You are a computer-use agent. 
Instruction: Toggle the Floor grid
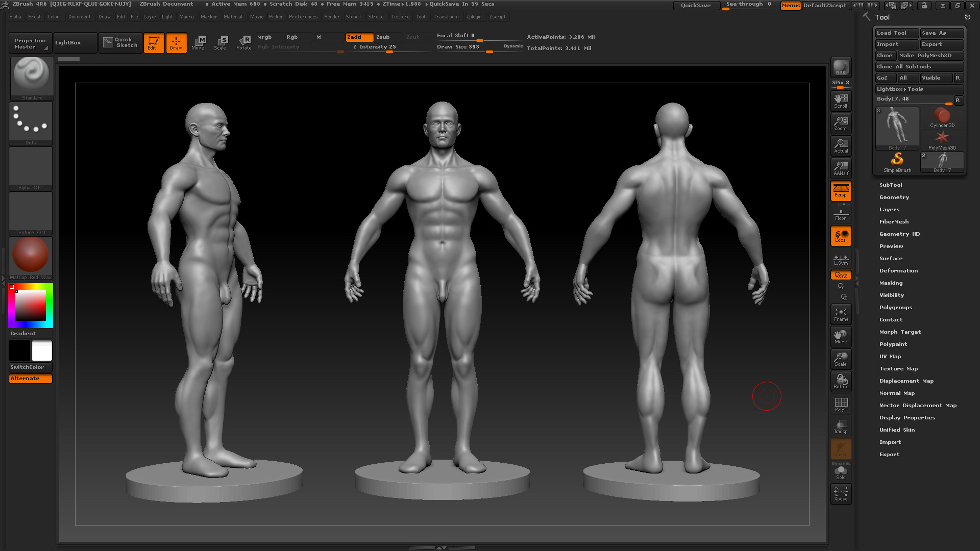click(x=841, y=214)
